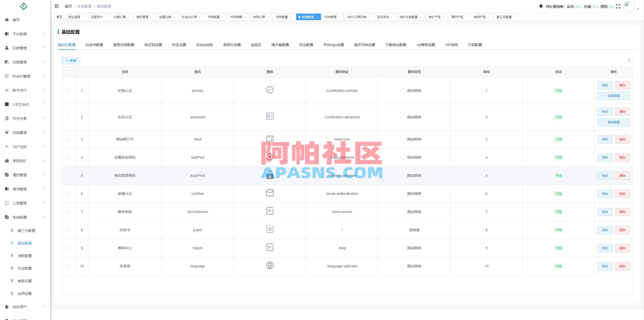Click the 高级限额 button
Image resolution: width=644 pixels, height=320 pixels.
pyautogui.click(x=614, y=122)
